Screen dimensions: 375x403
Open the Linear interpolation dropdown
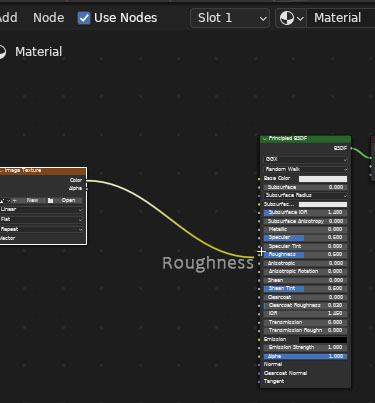pyautogui.click(x=41, y=209)
